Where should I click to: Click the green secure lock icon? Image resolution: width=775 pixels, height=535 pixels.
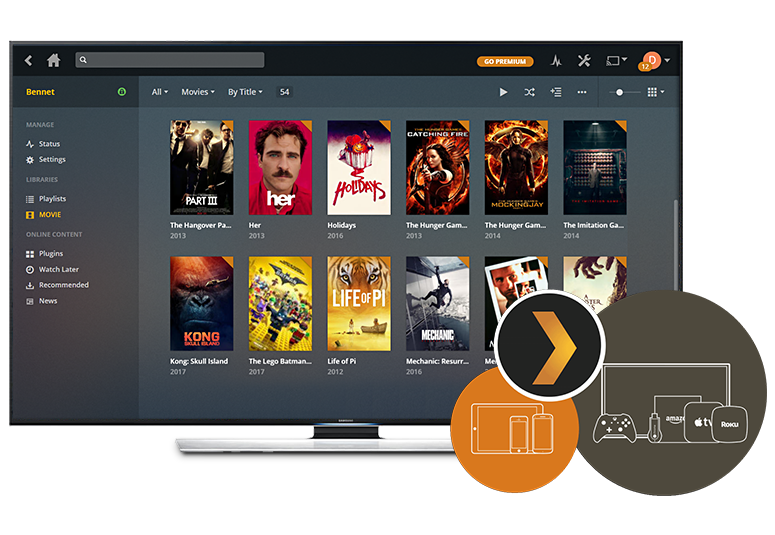122,91
